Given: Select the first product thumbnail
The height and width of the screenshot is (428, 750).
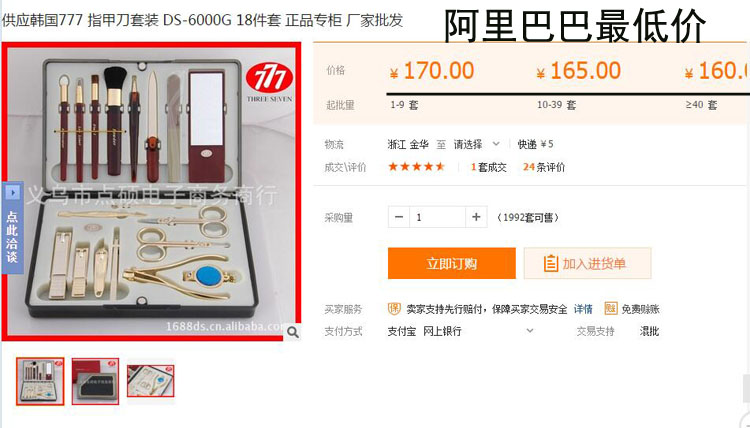Looking at the screenshot, I should pos(40,381).
